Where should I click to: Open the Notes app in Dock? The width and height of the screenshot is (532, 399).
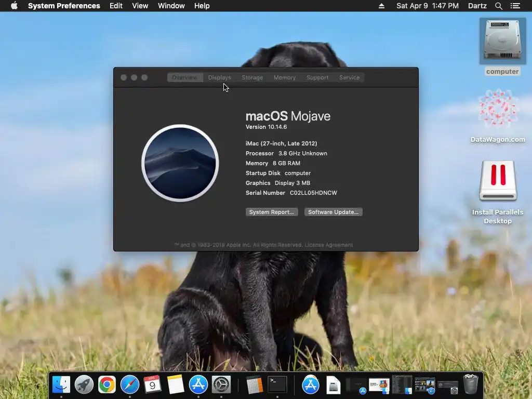(x=176, y=384)
